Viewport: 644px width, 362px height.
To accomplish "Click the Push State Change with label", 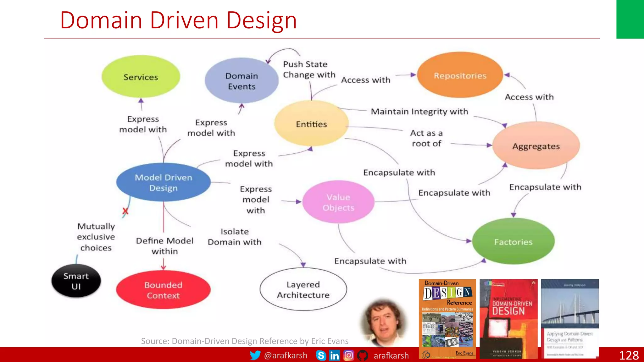I will [x=309, y=69].
